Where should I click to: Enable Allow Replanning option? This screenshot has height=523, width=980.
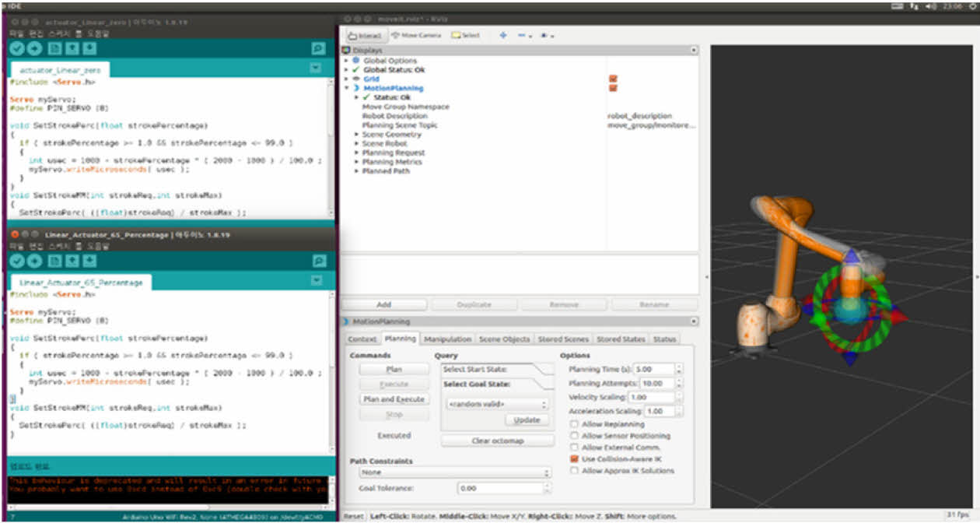(575, 424)
